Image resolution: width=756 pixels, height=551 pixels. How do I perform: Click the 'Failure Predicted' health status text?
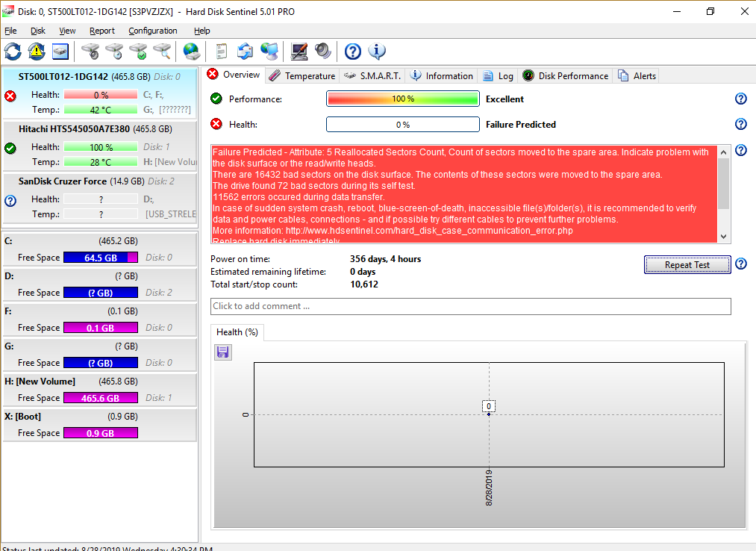521,125
